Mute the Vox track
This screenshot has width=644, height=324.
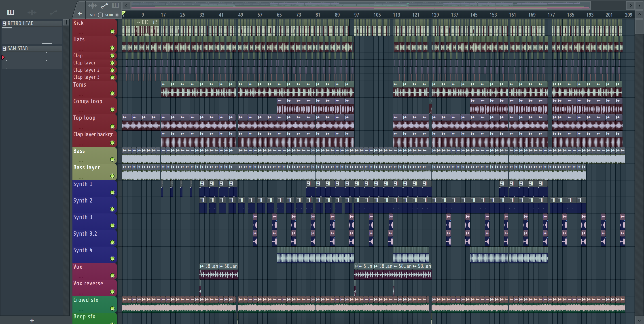click(112, 275)
